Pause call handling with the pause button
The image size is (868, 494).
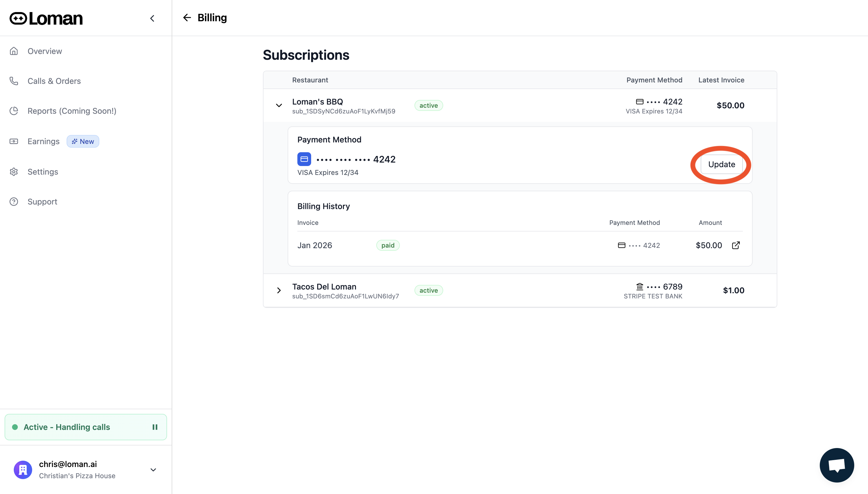155,427
